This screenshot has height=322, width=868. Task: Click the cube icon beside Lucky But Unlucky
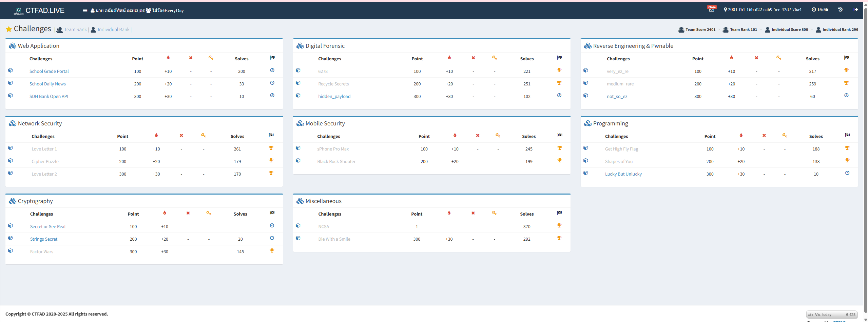[585, 173]
